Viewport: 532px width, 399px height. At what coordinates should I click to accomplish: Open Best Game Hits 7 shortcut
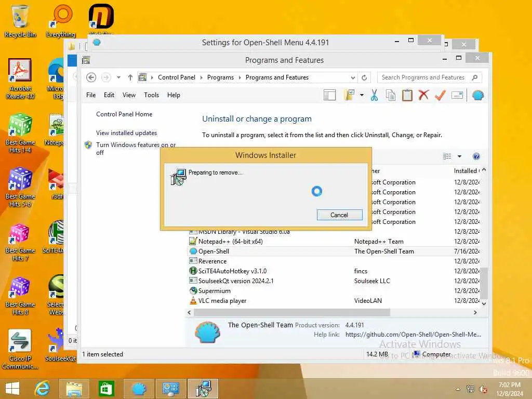click(x=20, y=242)
